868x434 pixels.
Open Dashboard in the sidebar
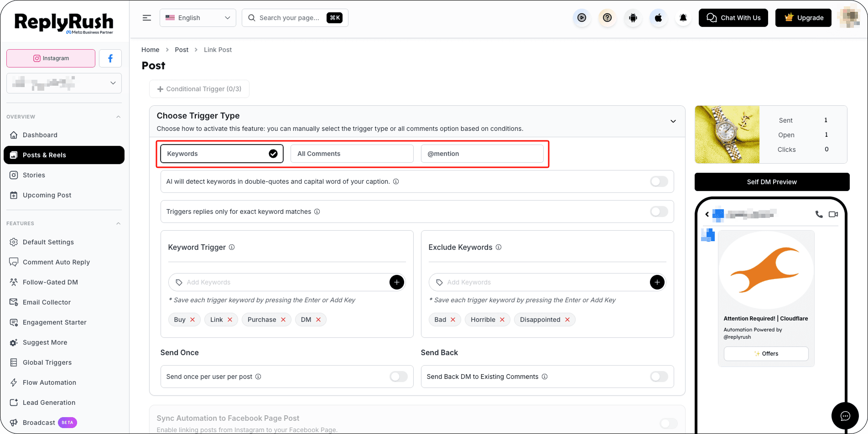(x=64, y=135)
